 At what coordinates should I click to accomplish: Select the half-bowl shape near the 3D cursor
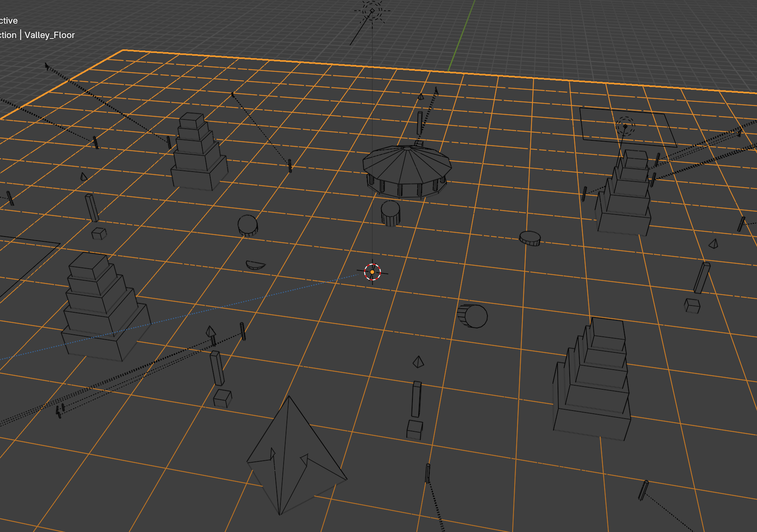point(255,265)
